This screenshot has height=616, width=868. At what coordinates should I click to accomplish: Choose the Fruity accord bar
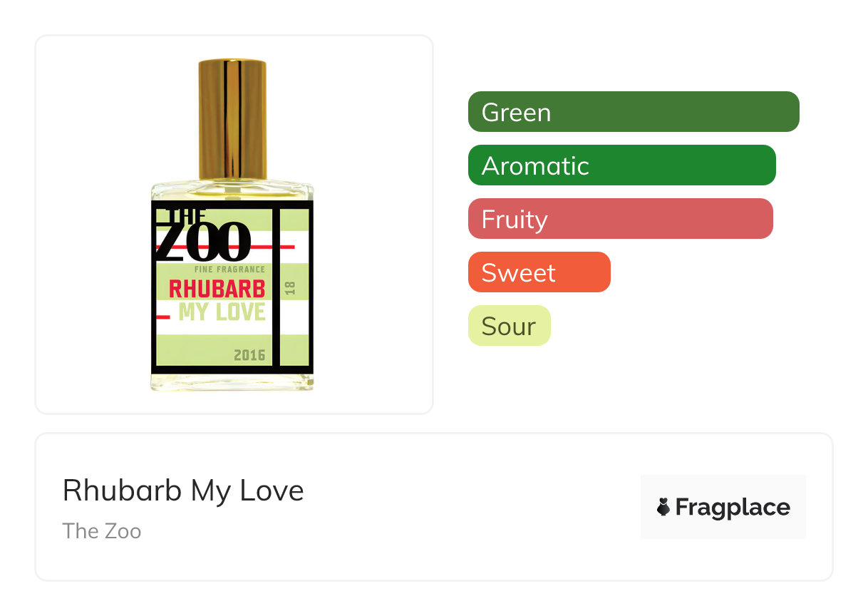tap(620, 219)
